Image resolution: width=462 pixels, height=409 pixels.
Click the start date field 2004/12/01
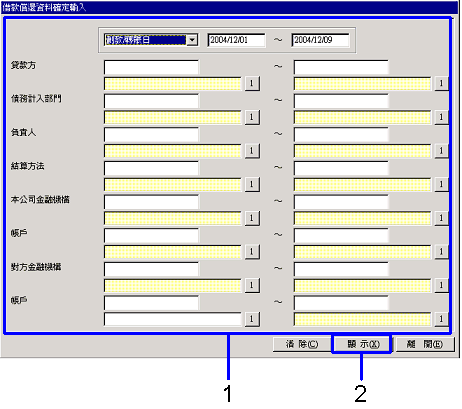coord(236,40)
